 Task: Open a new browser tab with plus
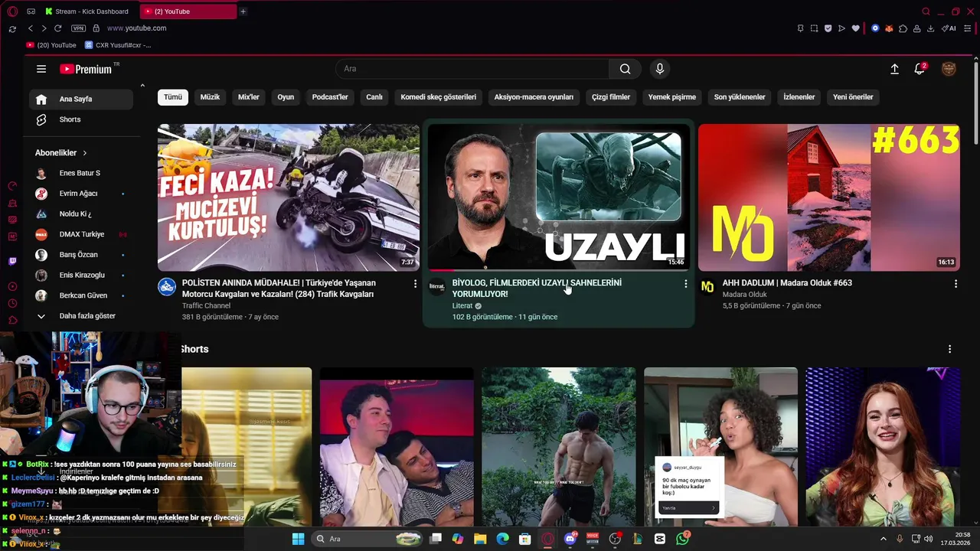(243, 11)
